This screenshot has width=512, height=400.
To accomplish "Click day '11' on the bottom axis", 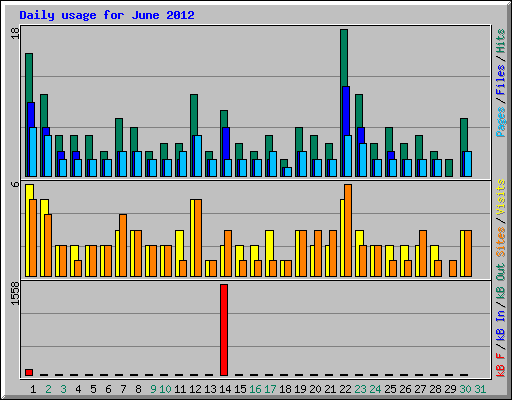I will pyautogui.click(x=180, y=389).
